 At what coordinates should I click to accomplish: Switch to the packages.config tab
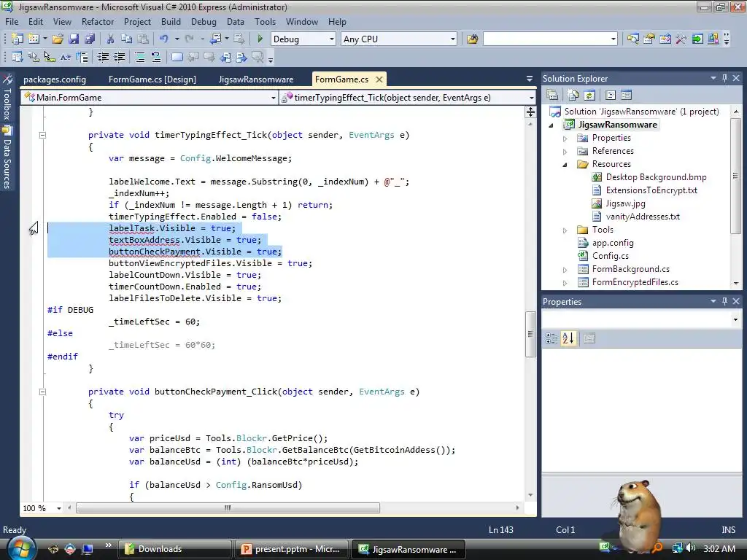(55, 79)
